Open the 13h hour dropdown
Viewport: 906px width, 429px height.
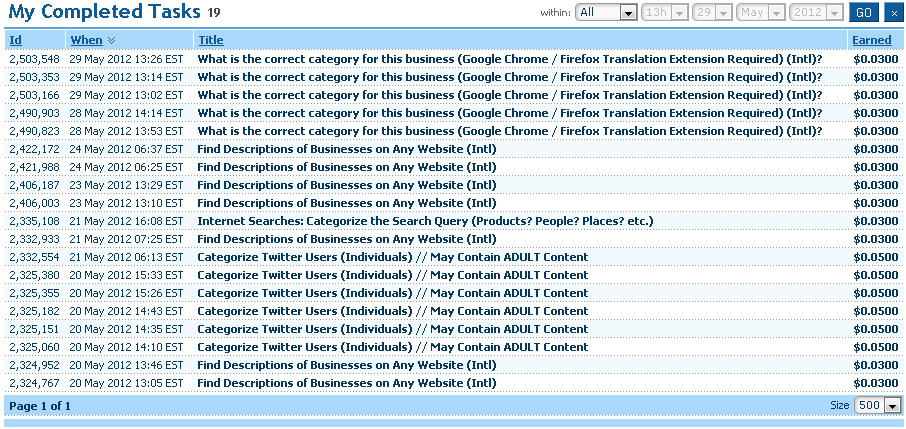tap(664, 12)
